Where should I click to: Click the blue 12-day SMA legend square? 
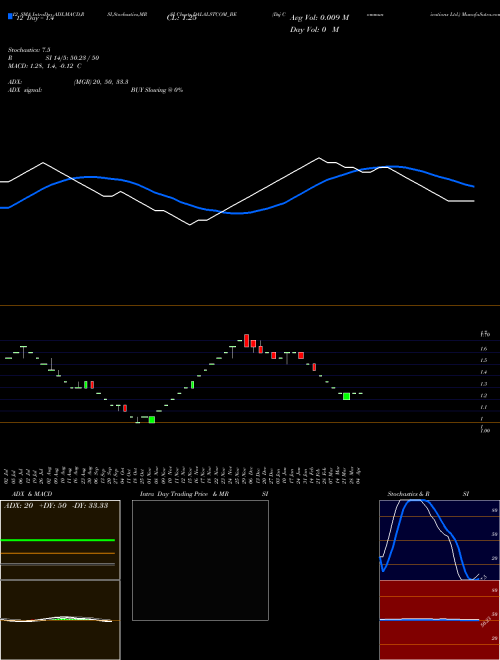10,16
